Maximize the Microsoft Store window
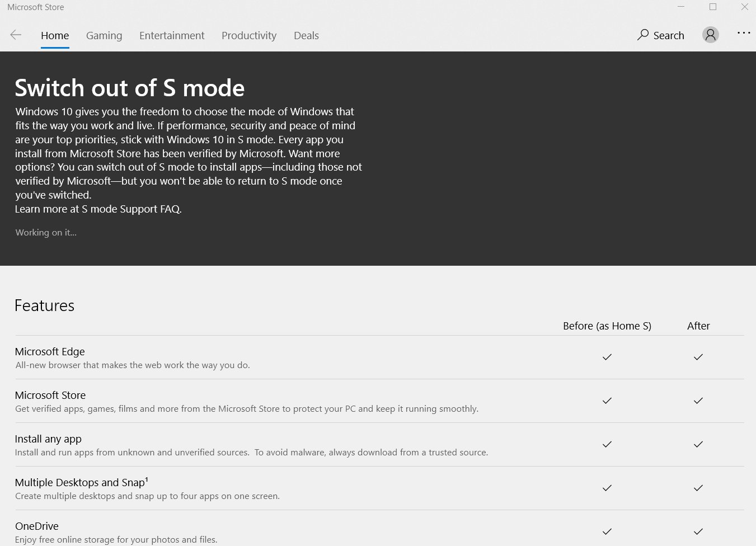The width and height of the screenshot is (756, 546). [x=713, y=7]
